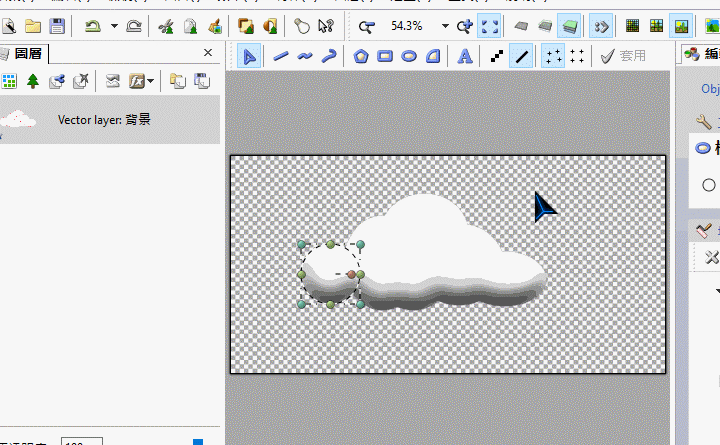Click the new image wizard icon
This screenshot has width=720, height=445.
(8, 26)
